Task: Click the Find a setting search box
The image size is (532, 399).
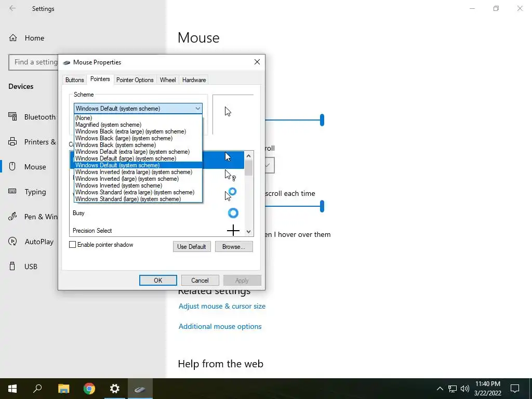Action: (33, 62)
